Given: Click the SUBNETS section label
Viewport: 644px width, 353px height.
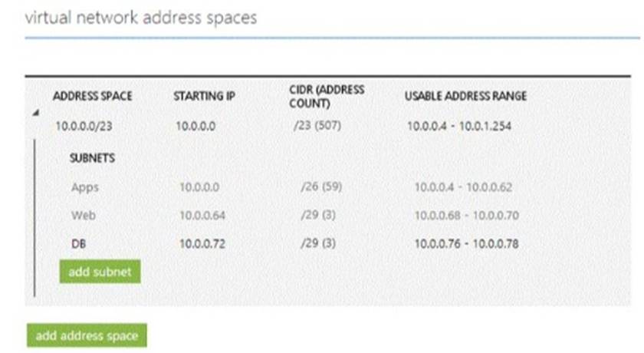Looking at the screenshot, I should (x=92, y=158).
